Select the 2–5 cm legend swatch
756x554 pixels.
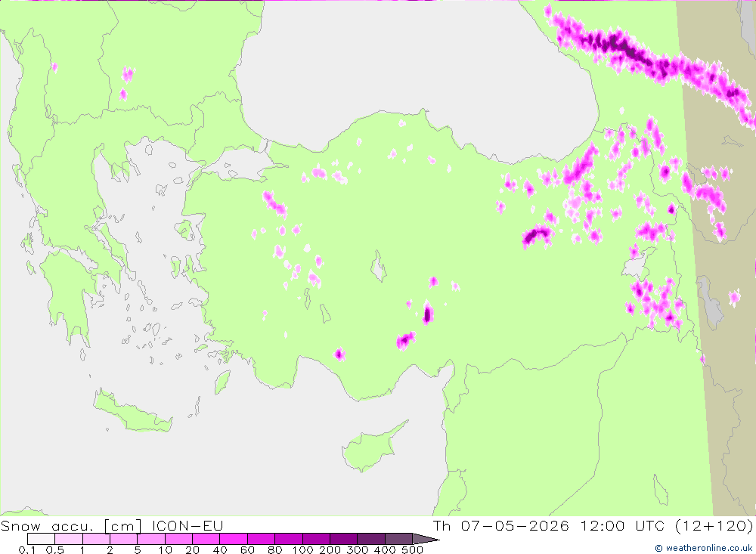coord(123,539)
